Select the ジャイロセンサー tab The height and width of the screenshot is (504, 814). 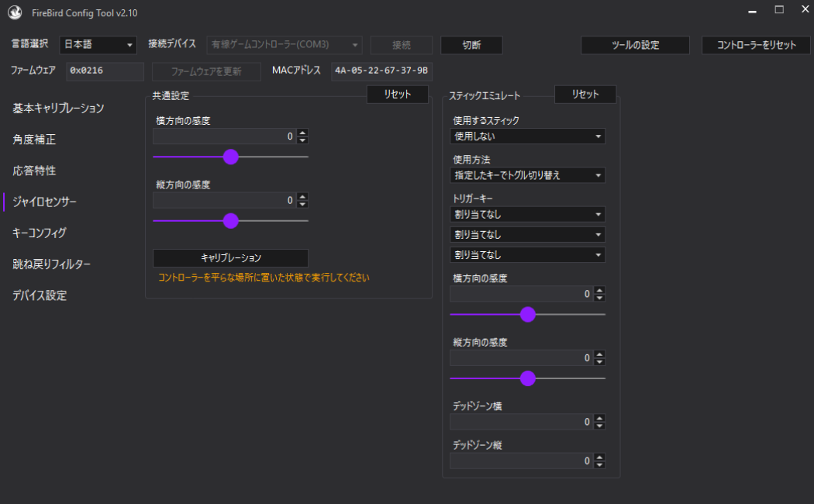45,202
